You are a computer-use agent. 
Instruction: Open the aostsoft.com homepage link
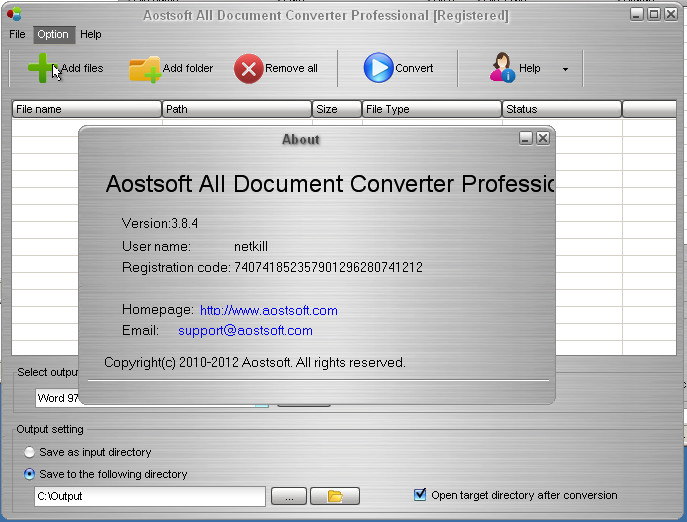pyautogui.click(x=269, y=310)
